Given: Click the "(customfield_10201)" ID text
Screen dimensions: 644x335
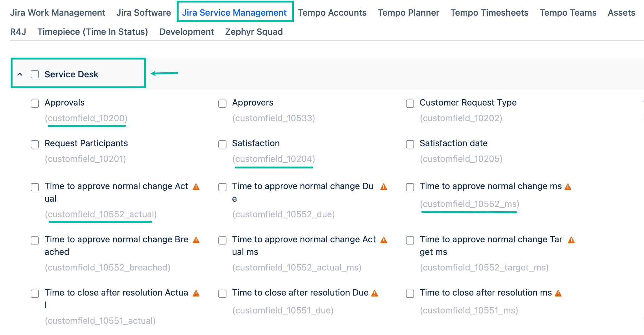Looking at the screenshot, I should click(x=85, y=159).
